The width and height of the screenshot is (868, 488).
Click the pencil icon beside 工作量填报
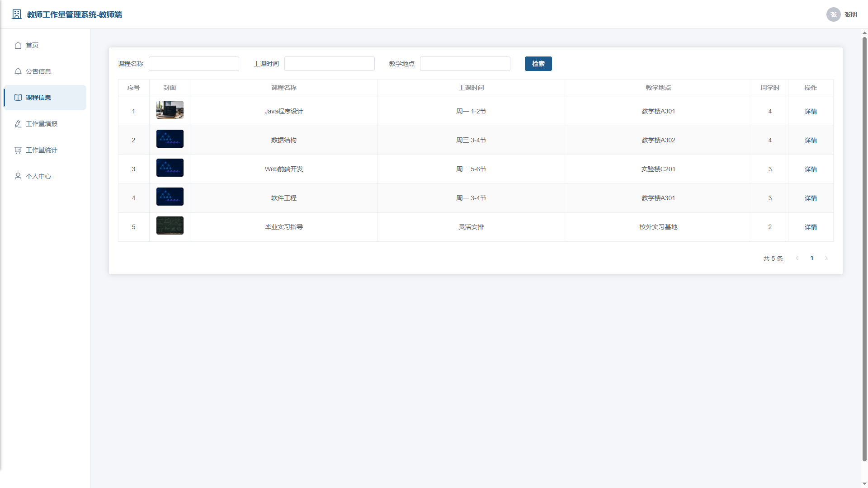click(18, 124)
